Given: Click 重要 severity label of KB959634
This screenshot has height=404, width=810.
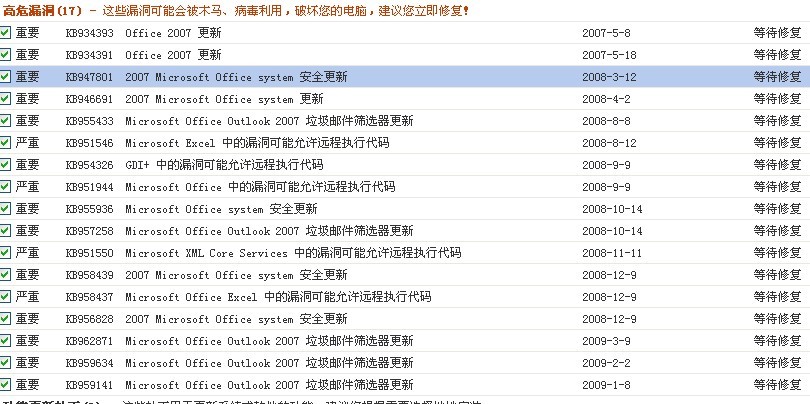Looking at the screenshot, I should coord(27,363).
